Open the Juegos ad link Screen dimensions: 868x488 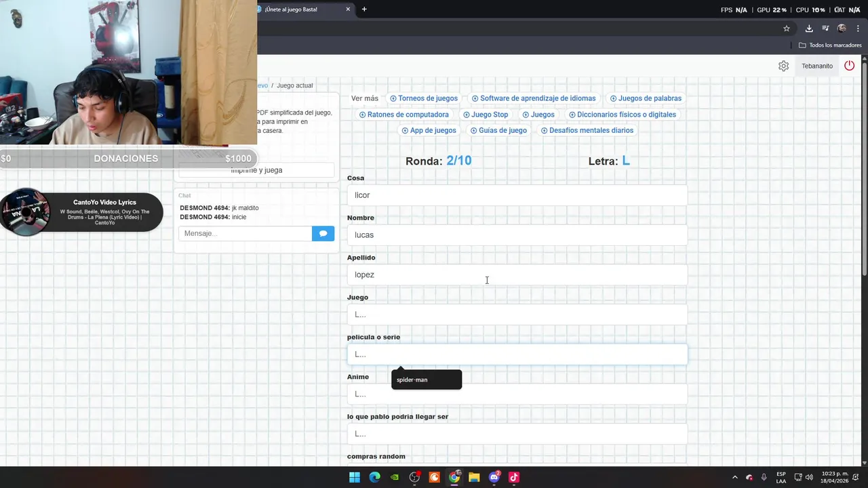[538, 115]
